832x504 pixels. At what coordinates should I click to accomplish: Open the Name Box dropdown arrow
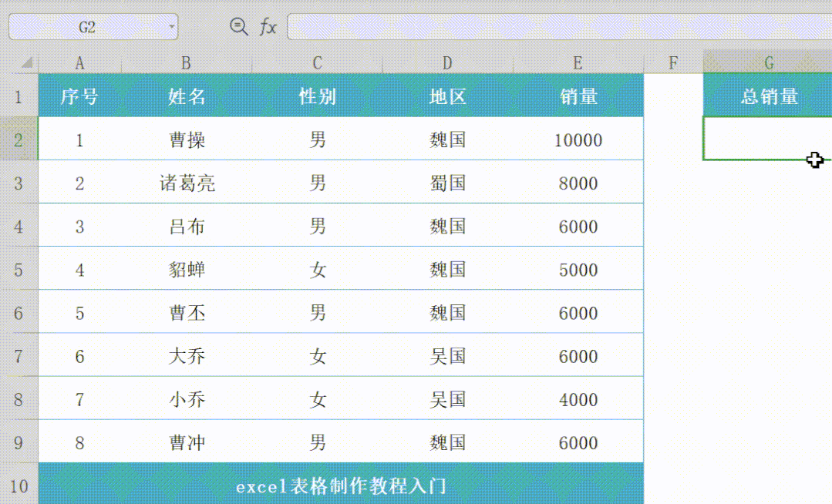click(170, 26)
